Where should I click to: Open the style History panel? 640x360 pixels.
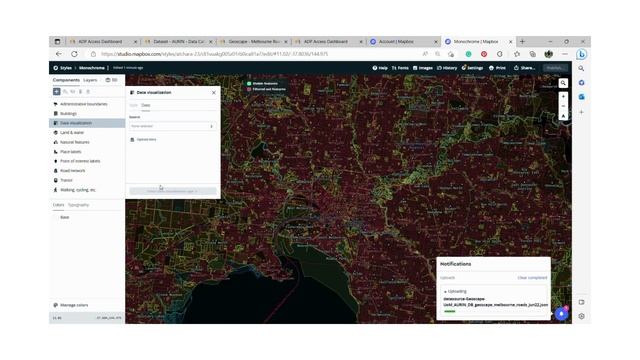point(447,68)
